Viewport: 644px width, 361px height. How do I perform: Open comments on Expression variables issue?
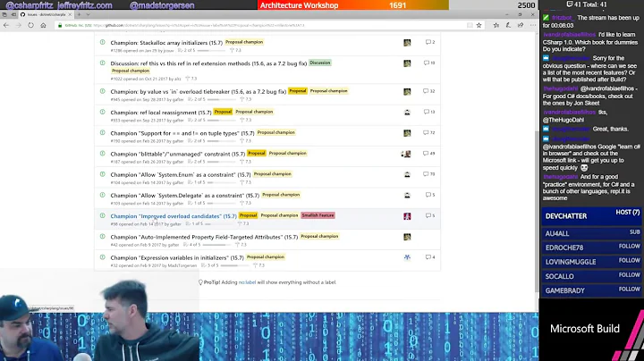pyautogui.click(x=430, y=257)
